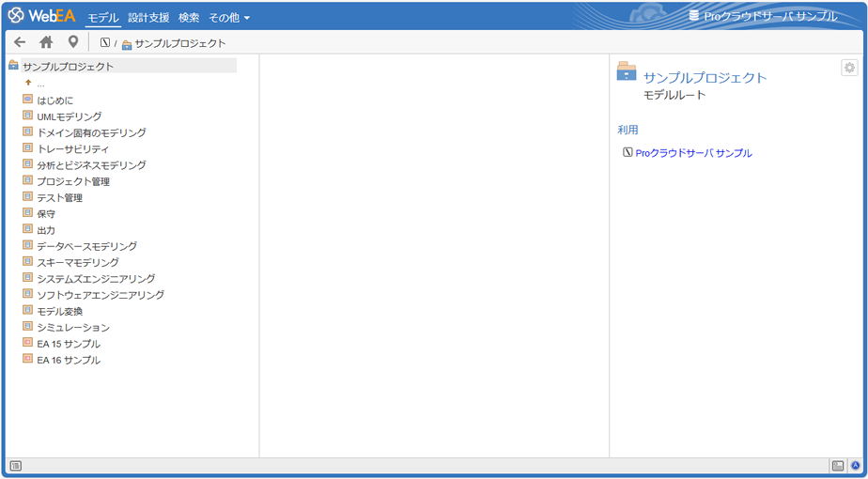This screenshot has width=868, height=479.
Task: Click the blue circular A icon in status bar
Action: coord(856,466)
